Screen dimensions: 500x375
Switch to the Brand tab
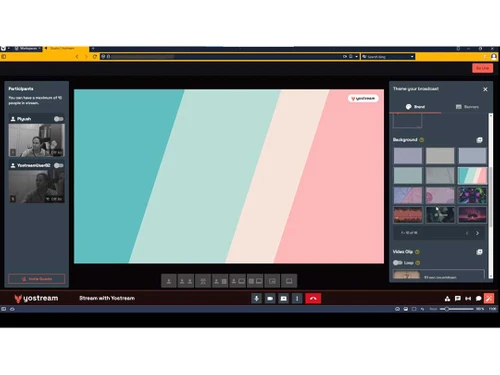415,107
